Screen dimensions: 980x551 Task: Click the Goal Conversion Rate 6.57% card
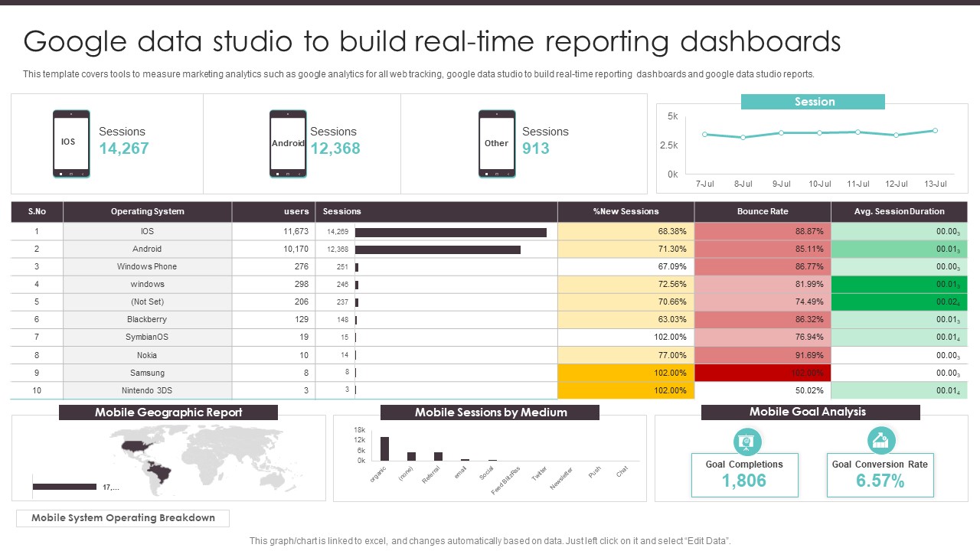click(880, 475)
